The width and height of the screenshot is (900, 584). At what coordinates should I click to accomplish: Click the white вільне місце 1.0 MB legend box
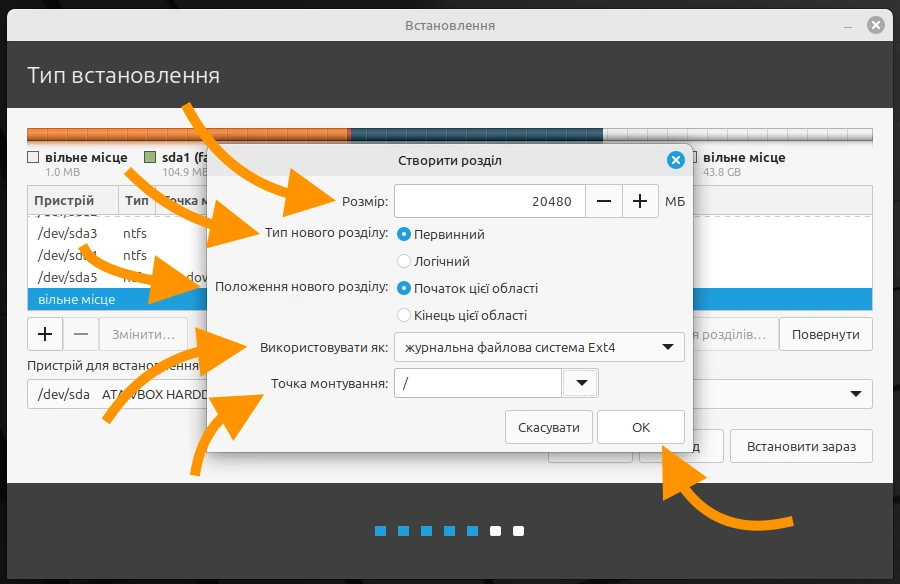tap(33, 157)
